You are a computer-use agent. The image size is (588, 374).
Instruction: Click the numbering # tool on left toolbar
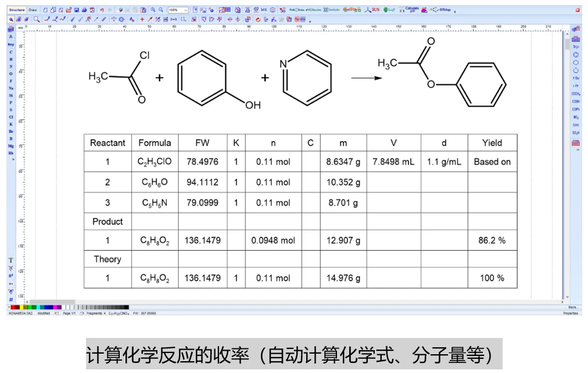pos(11,300)
